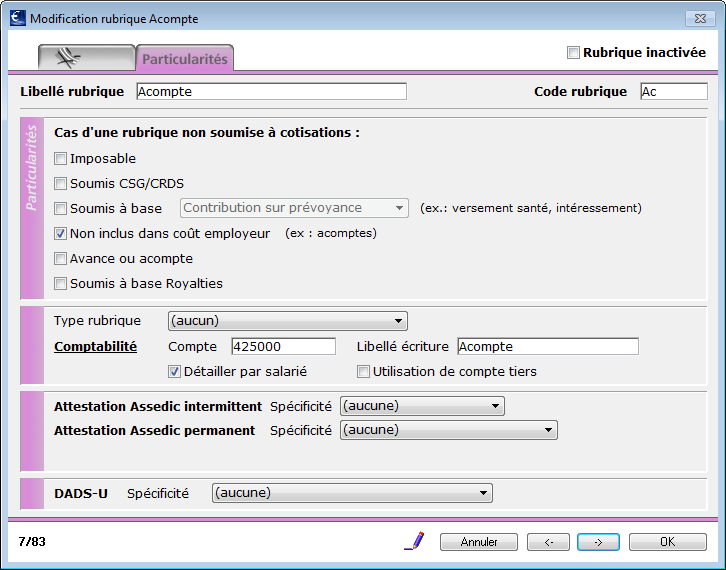The height and width of the screenshot is (570, 726).
Task: Confirm the changes with the OK button
Action: (x=668, y=542)
